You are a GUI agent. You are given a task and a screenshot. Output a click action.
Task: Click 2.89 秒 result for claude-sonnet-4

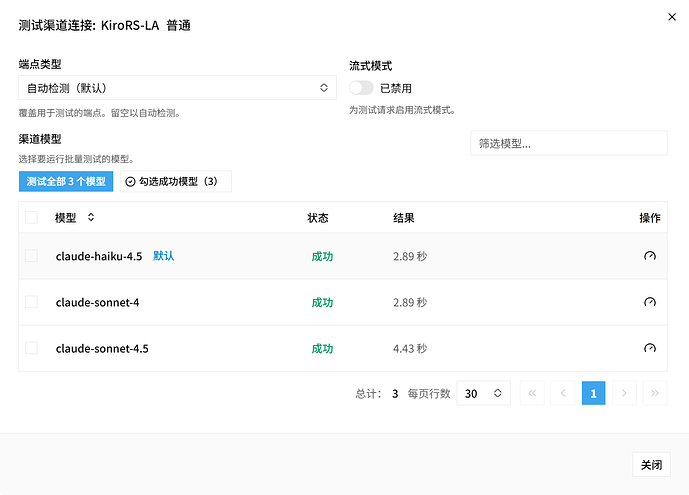point(410,303)
